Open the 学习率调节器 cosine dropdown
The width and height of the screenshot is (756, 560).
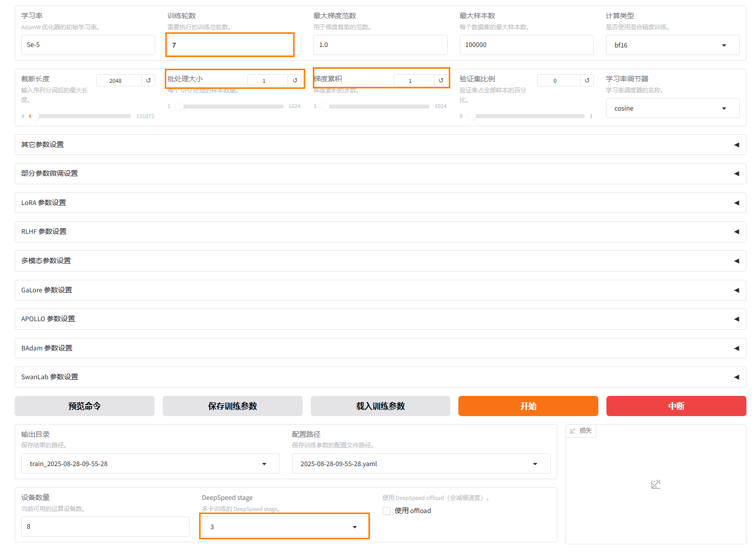coord(672,109)
